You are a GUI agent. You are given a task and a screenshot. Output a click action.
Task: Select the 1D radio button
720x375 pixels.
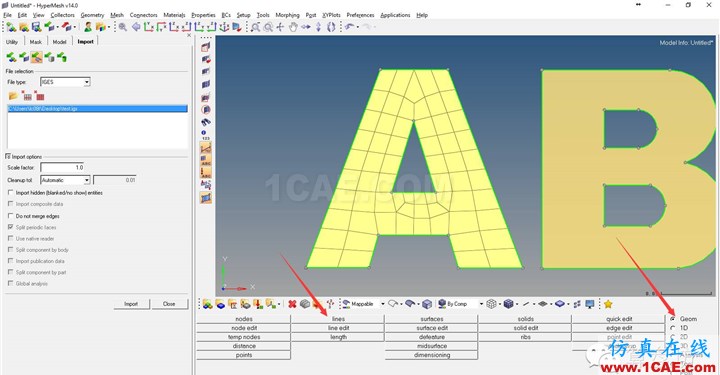click(x=673, y=328)
